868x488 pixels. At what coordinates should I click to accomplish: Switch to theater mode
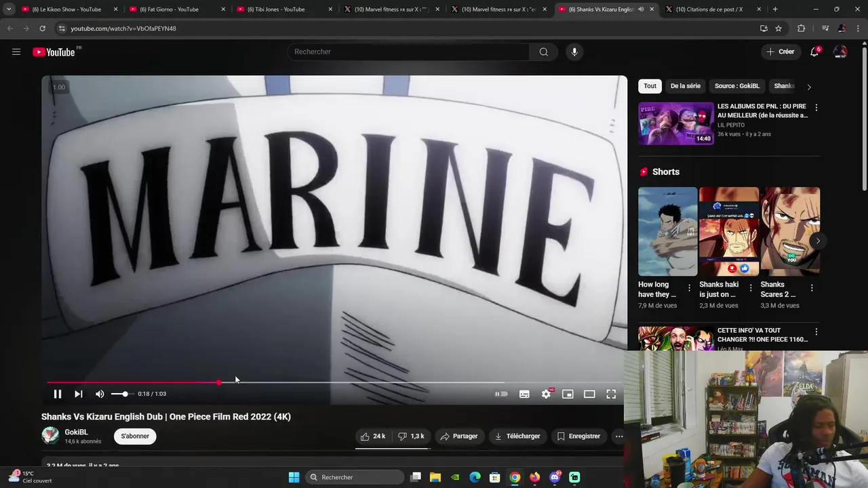pyautogui.click(x=589, y=394)
